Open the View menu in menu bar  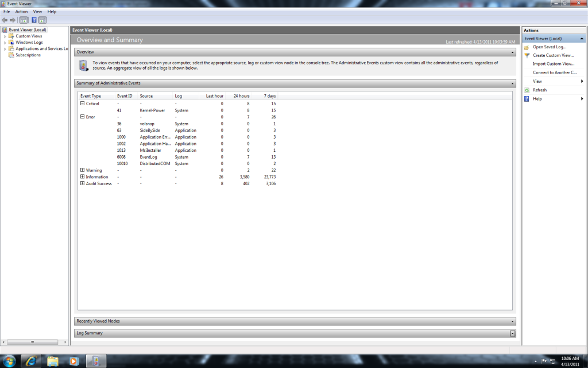(37, 11)
